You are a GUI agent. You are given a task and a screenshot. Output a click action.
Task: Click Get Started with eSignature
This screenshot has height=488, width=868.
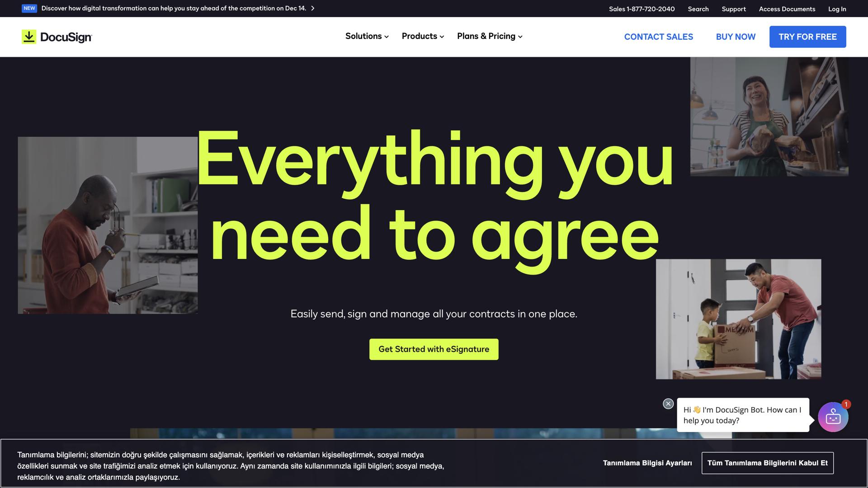pos(433,349)
